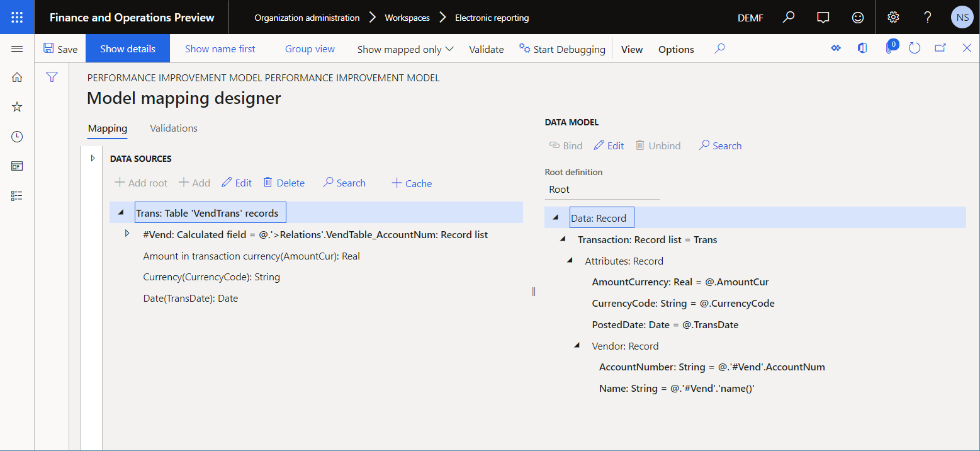Open the Options menu
Viewport: 980px width, 451px height.
[676, 49]
